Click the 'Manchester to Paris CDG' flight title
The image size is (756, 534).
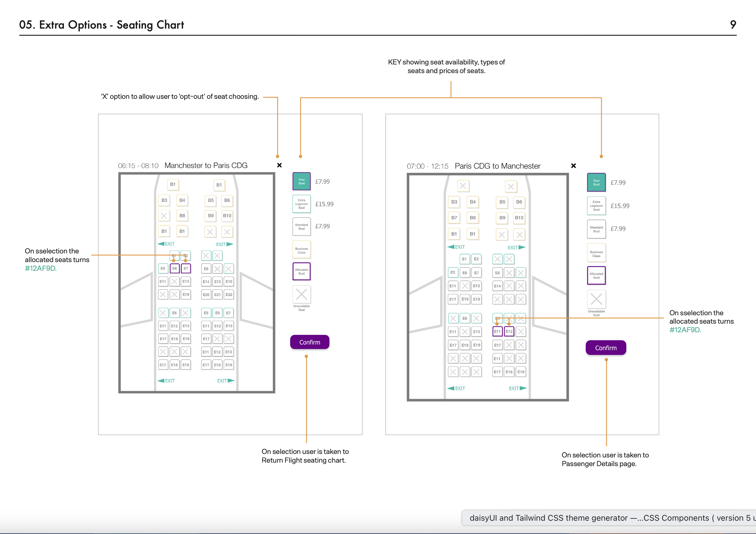tap(206, 166)
